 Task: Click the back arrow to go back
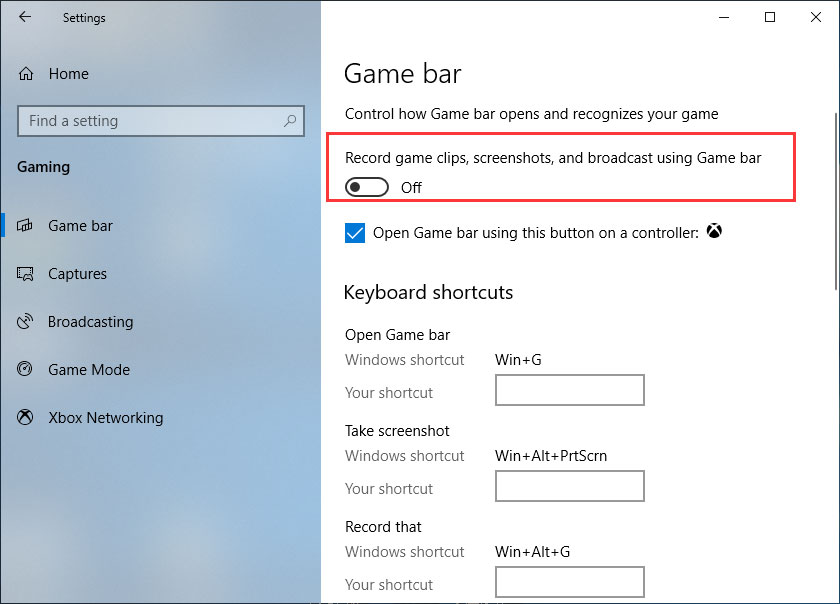tap(24, 16)
